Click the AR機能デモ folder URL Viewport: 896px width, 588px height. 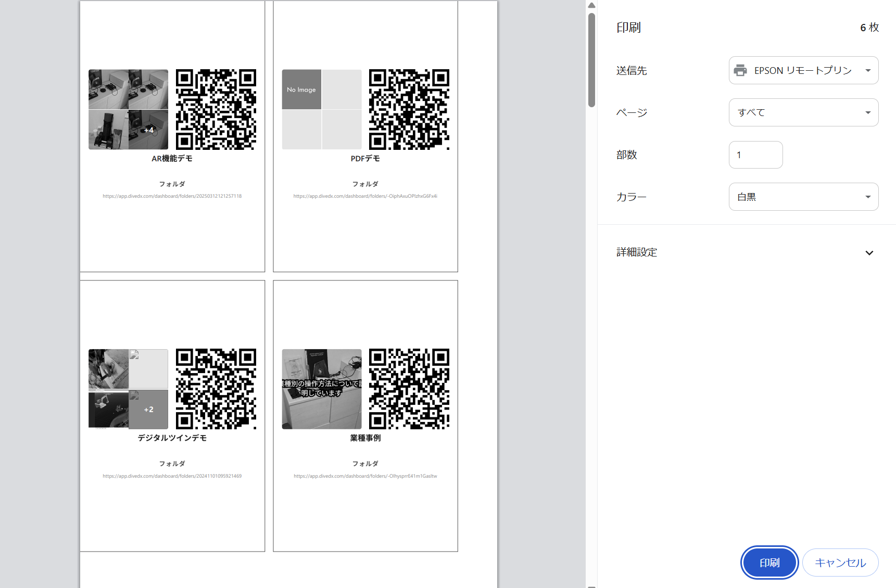pyautogui.click(x=172, y=196)
